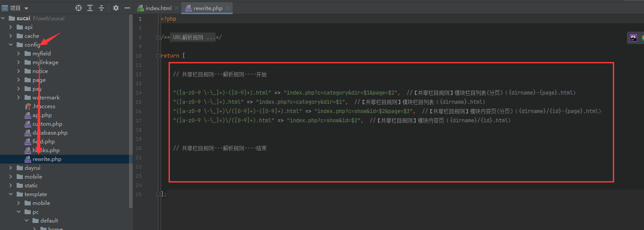Click the Collapse All icon in project panel
The height and width of the screenshot is (230, 644).
tap(101, 8)
